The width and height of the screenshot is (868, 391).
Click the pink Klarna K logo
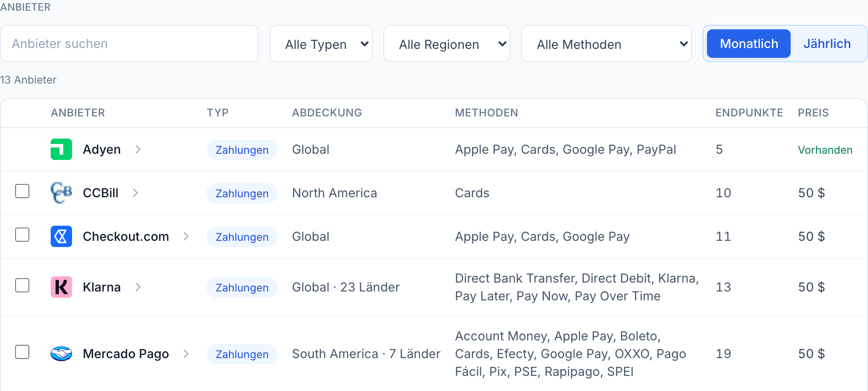(x=61, y=287)
